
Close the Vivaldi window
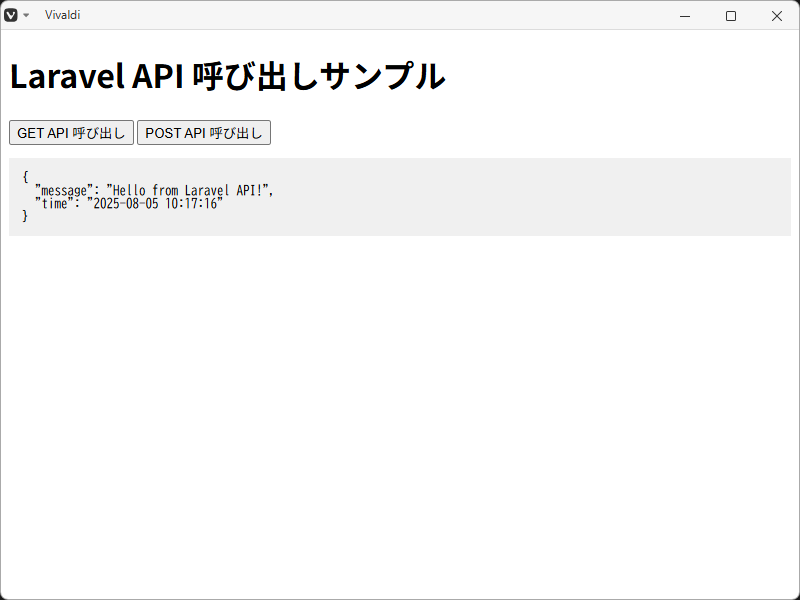click(x=777, y=16)
